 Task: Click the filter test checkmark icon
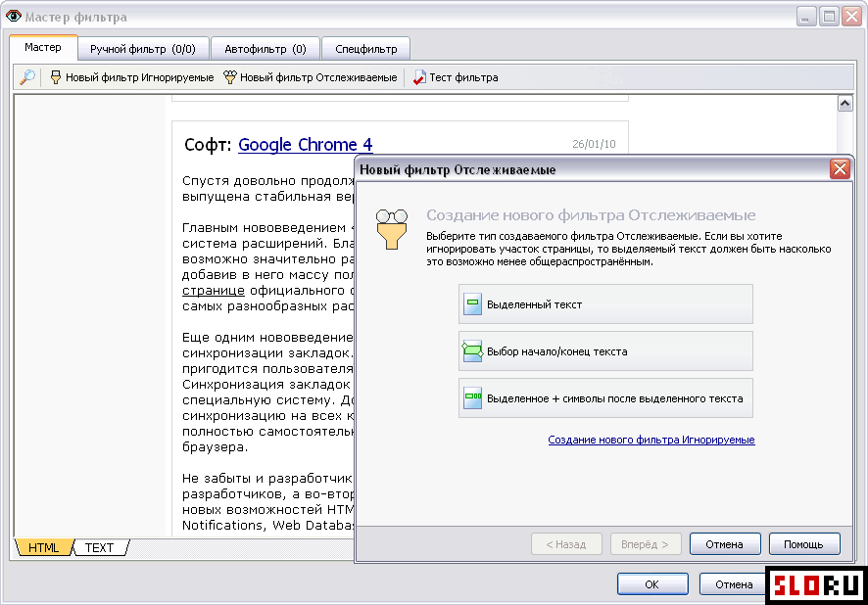tap(419, 77)
